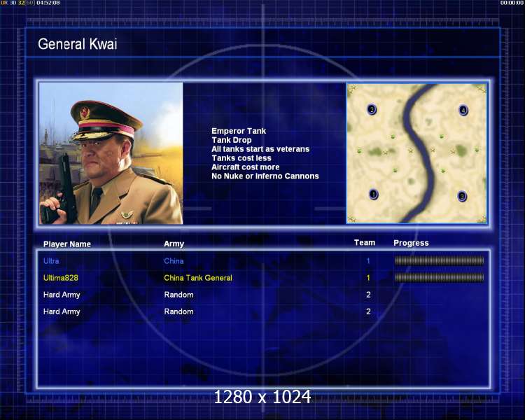Click the China army entry for Ultra
525x420 pixels.
[x=174, y=261]
